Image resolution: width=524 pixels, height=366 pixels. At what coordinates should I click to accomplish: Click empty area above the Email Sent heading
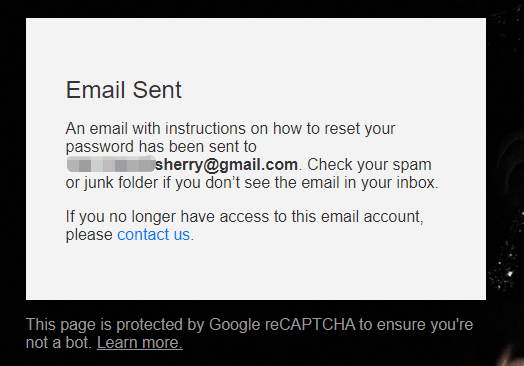pyautogui.click(x=256, y=47)
